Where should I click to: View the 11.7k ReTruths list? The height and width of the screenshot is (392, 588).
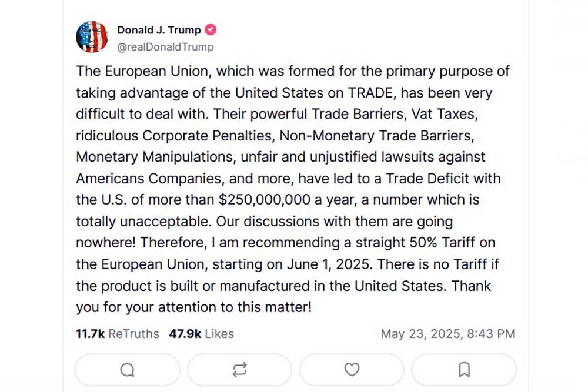(118, 334)
